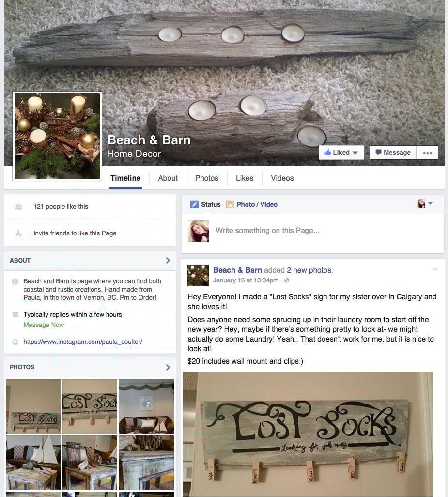Switch to the About tab
Screen dimensions: 448x497
(x=168, y=178)
